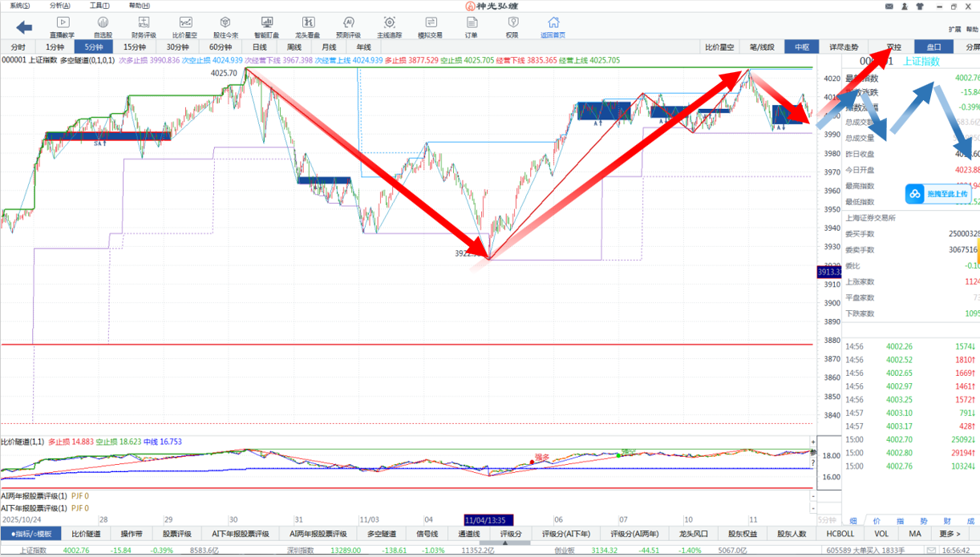This screenshot has width=980, height=557.
Task: Click the 11/04/13:35 timeline date marker
Action: click(x=488, y=520)
